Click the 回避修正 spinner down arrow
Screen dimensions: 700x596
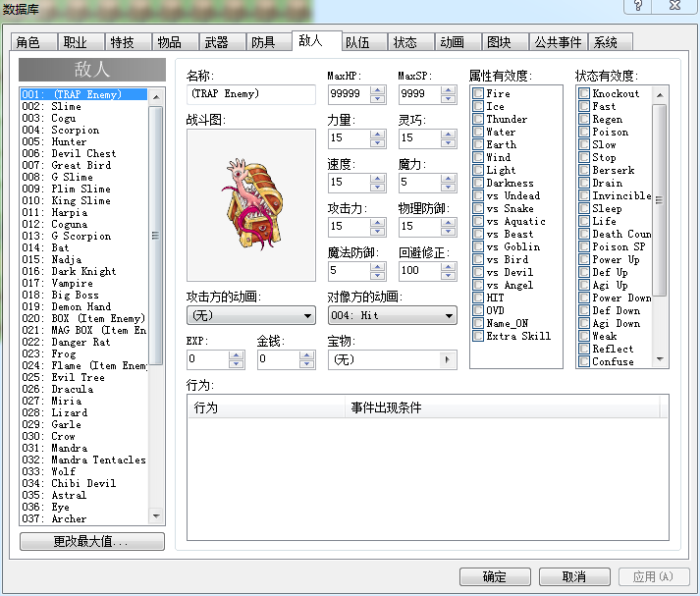[449, 276]
